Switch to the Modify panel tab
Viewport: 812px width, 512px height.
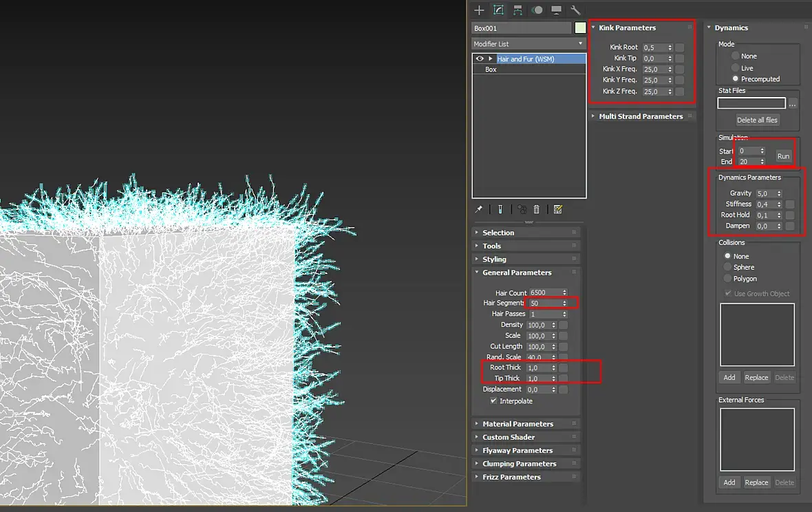pyautogui.click(x=499, y=10)
